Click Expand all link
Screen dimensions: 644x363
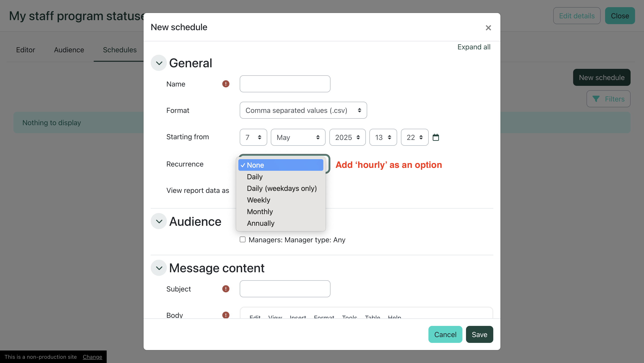click(x=474, y=47)
